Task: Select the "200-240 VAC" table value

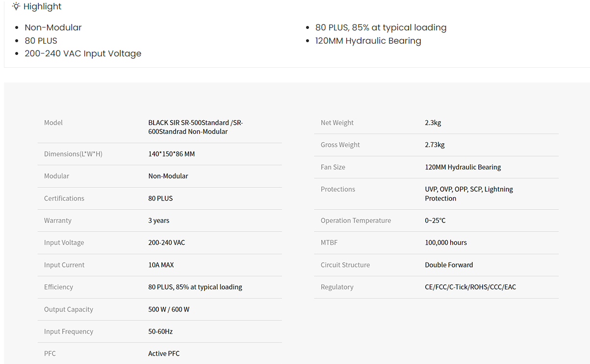Action: [167, 243]
